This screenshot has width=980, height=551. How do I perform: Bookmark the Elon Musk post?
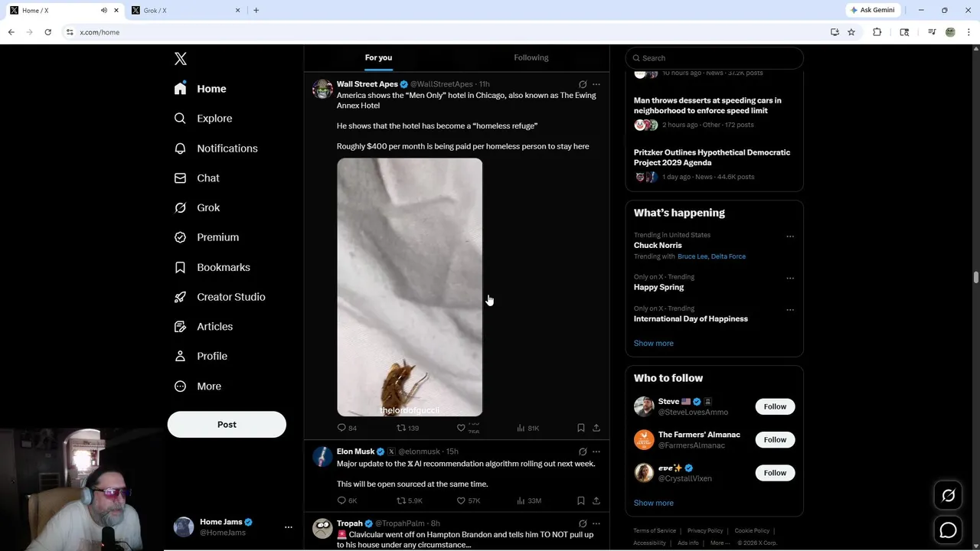[581, 500]
